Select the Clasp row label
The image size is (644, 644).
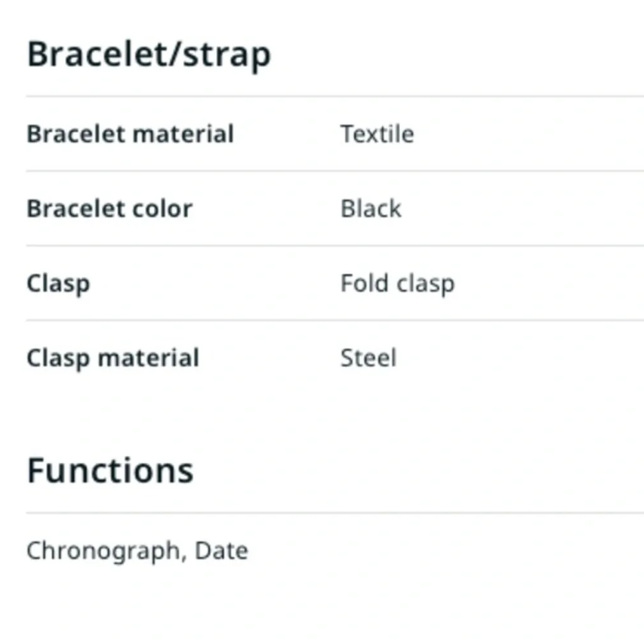point(59,284)
